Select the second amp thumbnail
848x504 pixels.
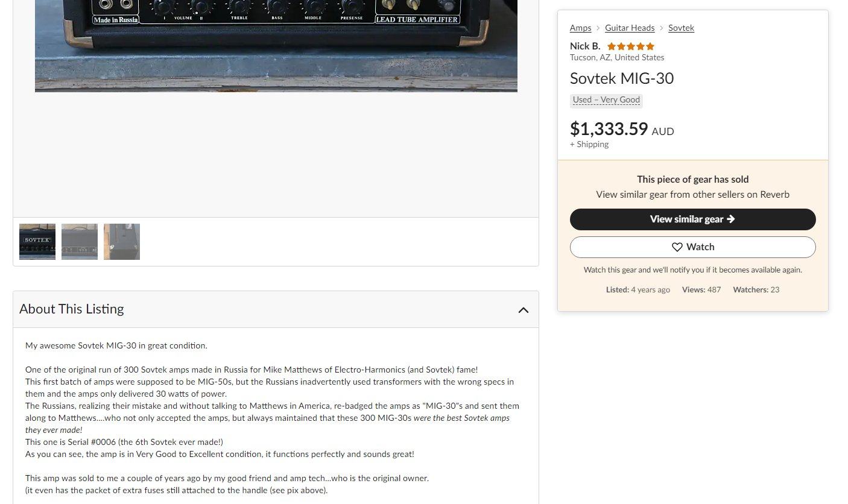click(x=80, y=242)
